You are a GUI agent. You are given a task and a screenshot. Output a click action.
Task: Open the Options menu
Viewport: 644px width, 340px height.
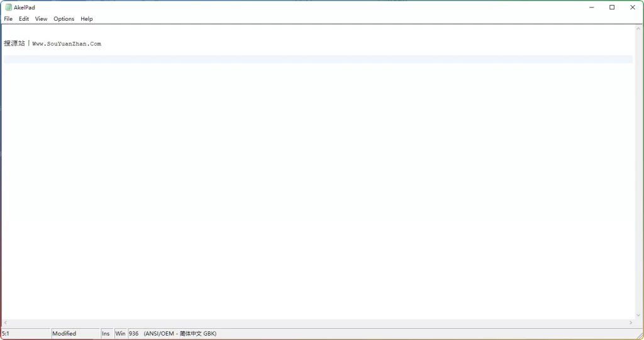tap(64, 19)
